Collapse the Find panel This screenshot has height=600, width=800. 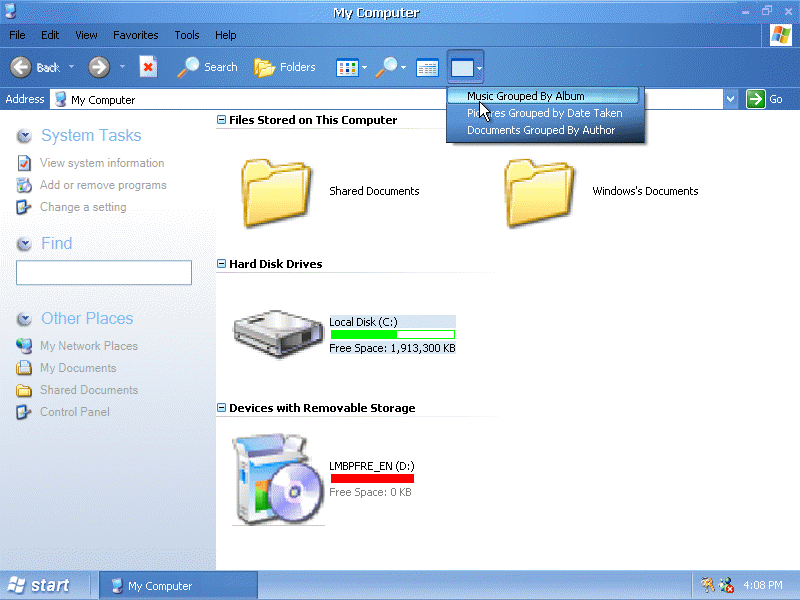coord(24,244)
